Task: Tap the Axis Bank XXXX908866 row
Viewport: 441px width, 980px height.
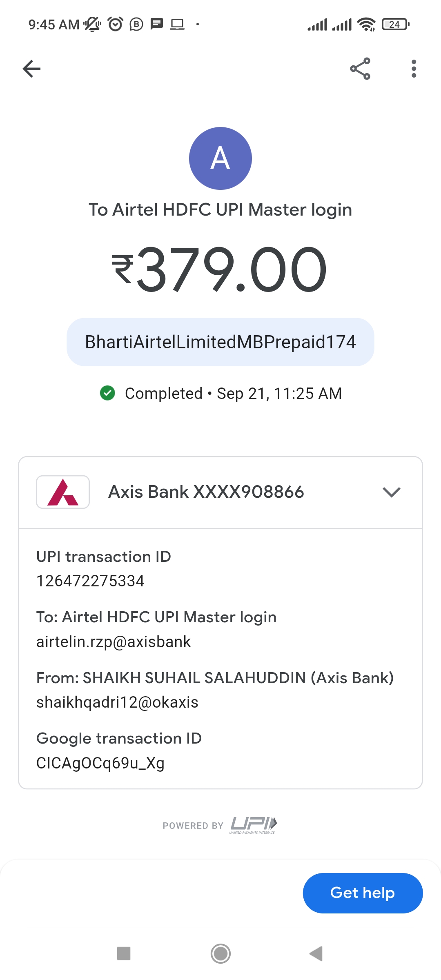Action: tap(206, 492)
